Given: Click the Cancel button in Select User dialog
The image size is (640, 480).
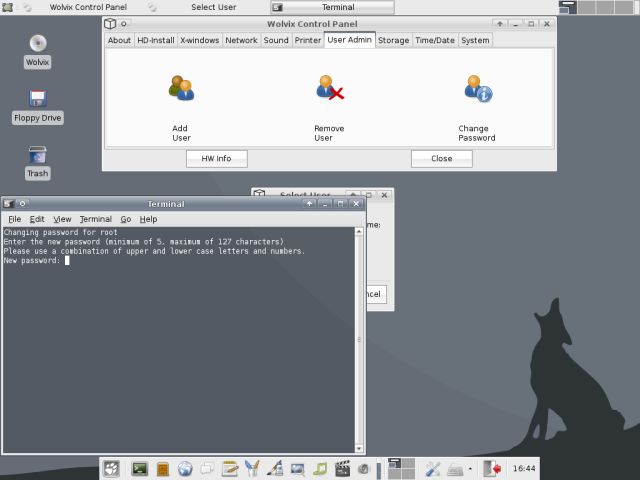Looking at the screenshot, I should (x=376, y=294).
